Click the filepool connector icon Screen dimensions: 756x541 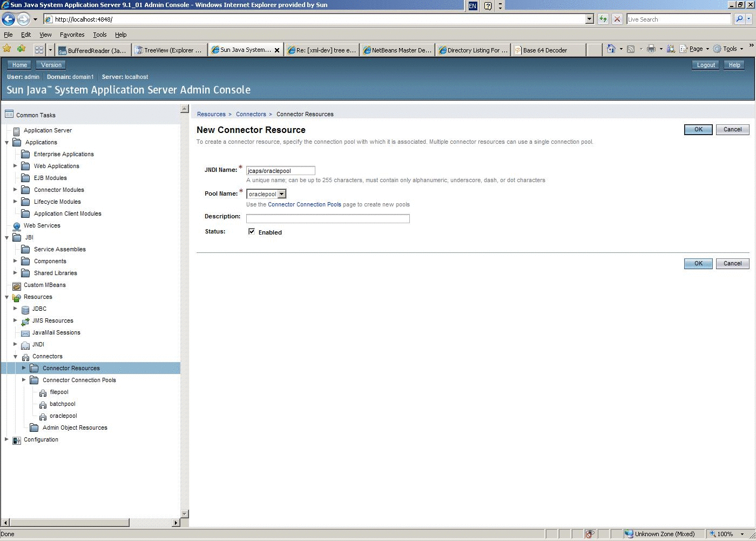click(x=43, y=393)
